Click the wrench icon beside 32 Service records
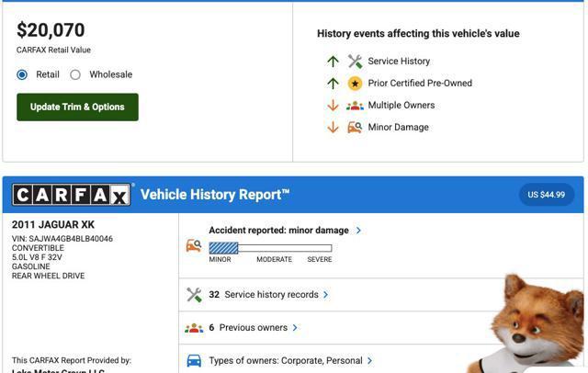The image size is (588, 373). (194, 295)
